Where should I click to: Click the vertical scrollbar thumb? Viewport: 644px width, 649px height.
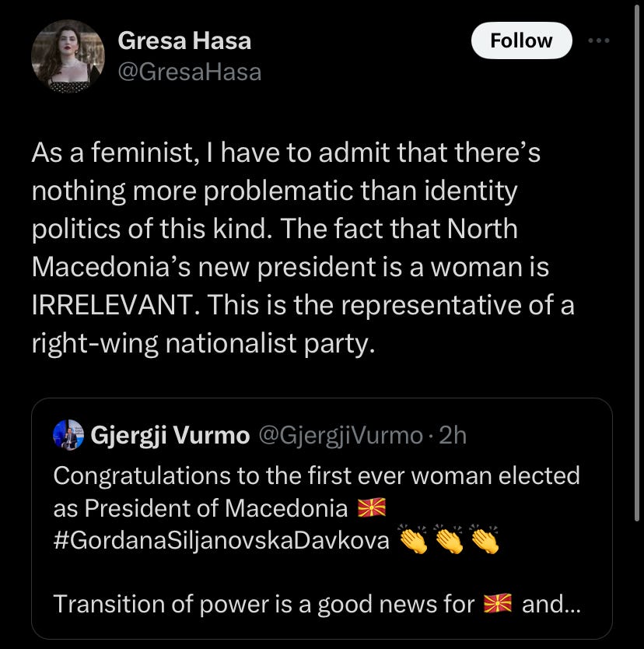[637, 261]
